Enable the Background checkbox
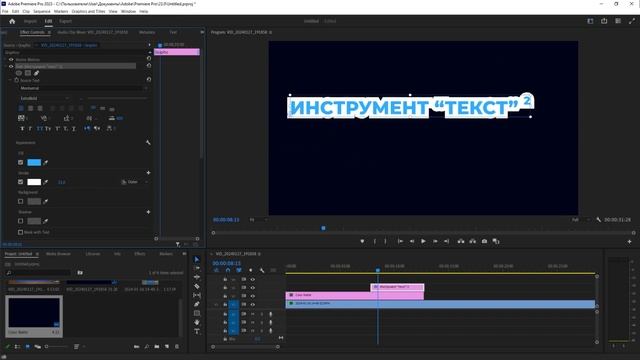Image resolution: width=640 pixels, height=360 pixels. [x=20, y=201]
